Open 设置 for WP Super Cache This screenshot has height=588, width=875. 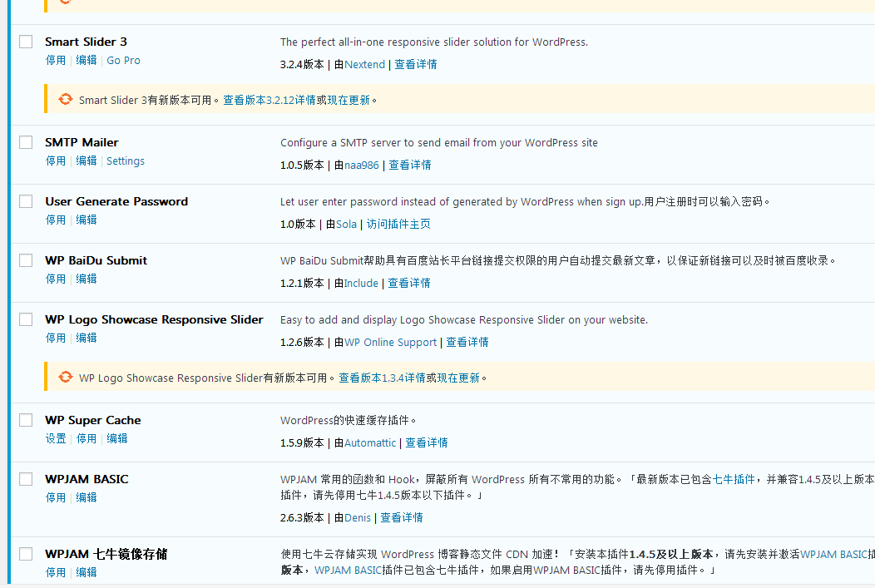[56, 438]
